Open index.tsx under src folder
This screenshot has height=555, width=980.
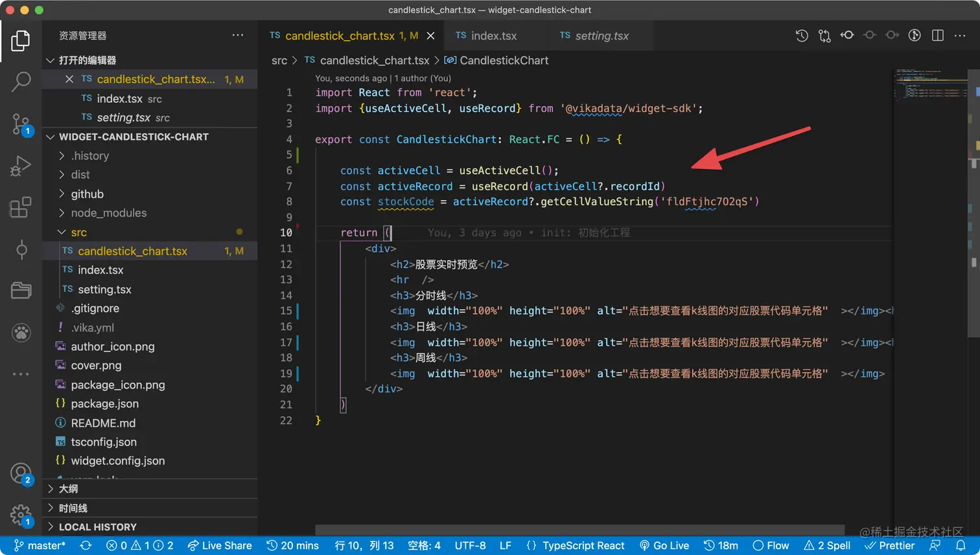click(150, 270)
